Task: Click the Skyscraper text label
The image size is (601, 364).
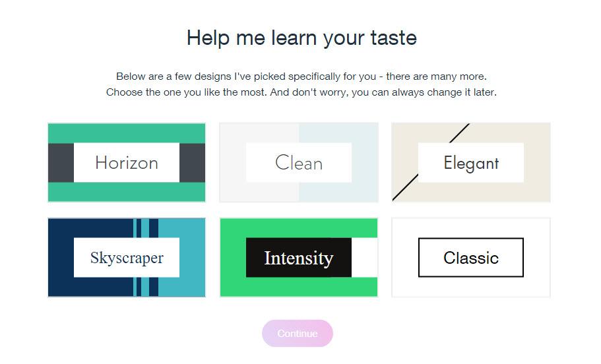Action: pos(127,258)
